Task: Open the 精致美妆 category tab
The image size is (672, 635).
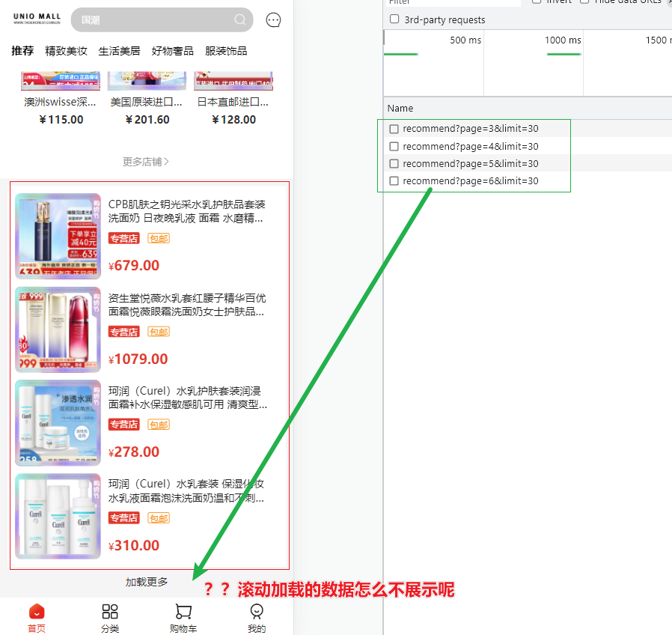Action: (x=66, y=51)
